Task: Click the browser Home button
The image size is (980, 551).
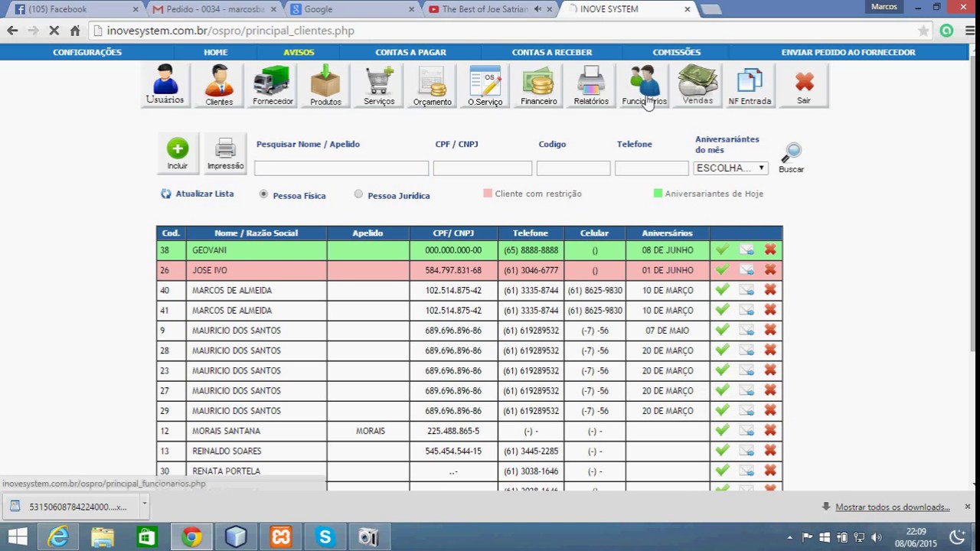Action: 74,31
